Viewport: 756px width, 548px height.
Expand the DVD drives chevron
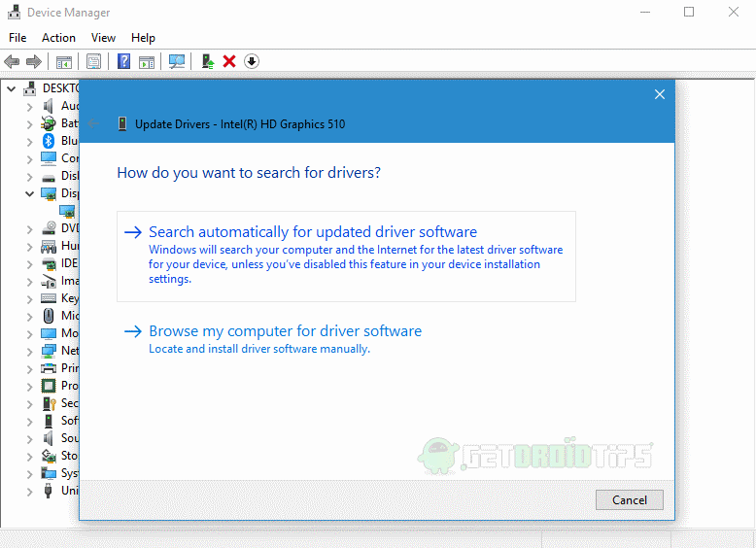coord(29,229)
